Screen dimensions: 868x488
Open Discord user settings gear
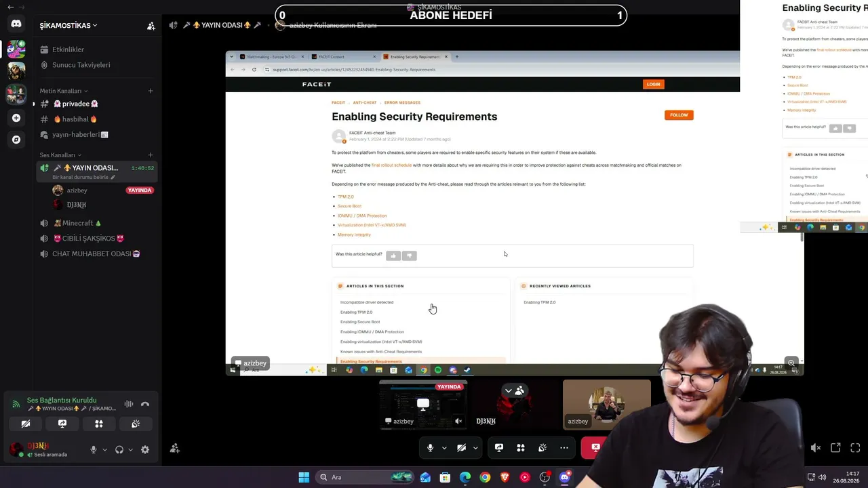145,449
